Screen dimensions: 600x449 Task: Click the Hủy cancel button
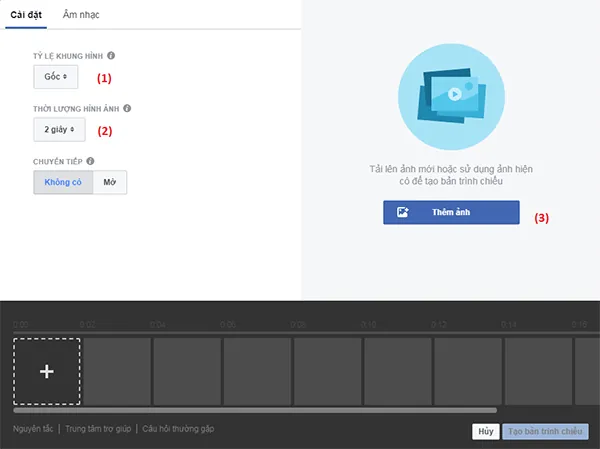coord(486,431)
